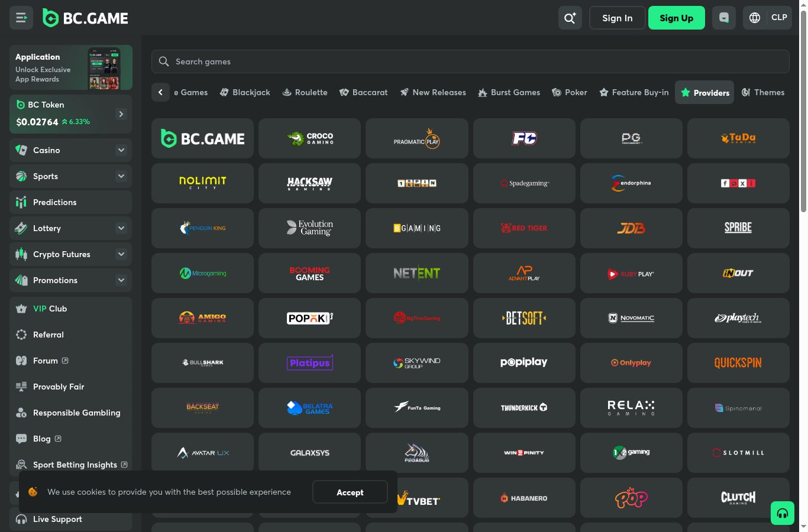Select the Booming Games provider
Viewport: 808px width, 532px height.
(x=309, y=273)
